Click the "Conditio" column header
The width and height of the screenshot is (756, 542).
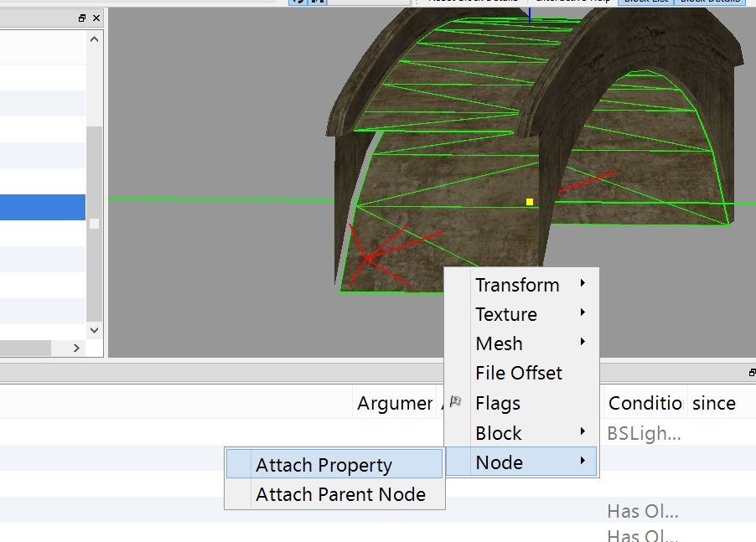pyautogui.click(x=645, y=403)
